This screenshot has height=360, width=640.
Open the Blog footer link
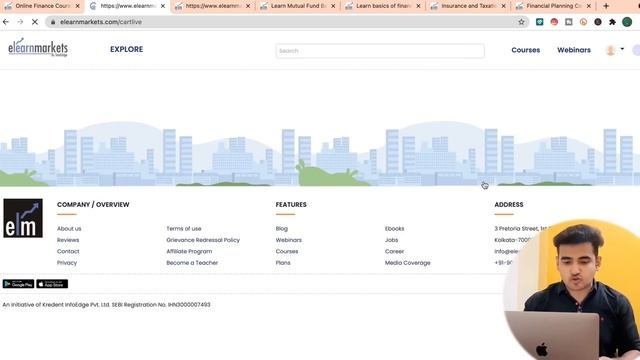282,229
